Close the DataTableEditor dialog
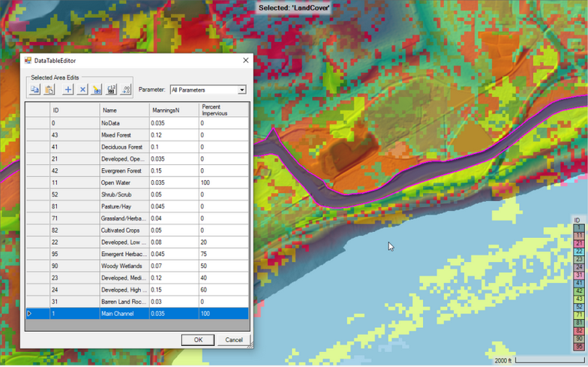The height and width of the screenshot is (367, 588). click(245, 60)
